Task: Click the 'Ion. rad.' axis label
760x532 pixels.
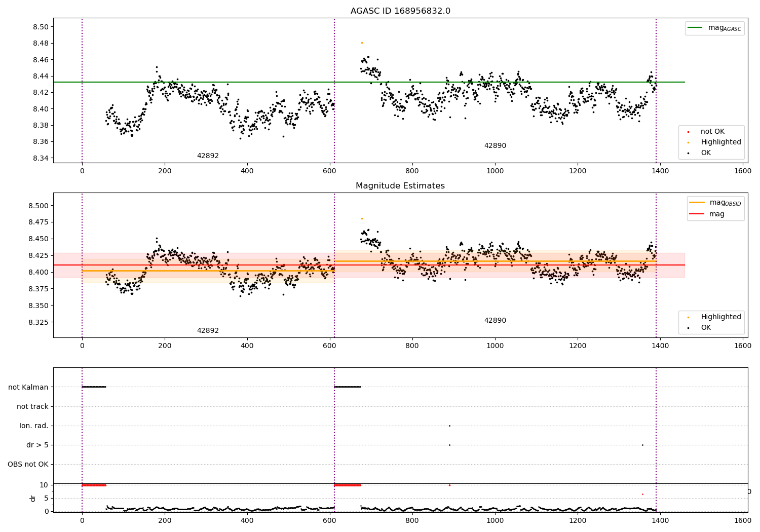Action: 34,426
